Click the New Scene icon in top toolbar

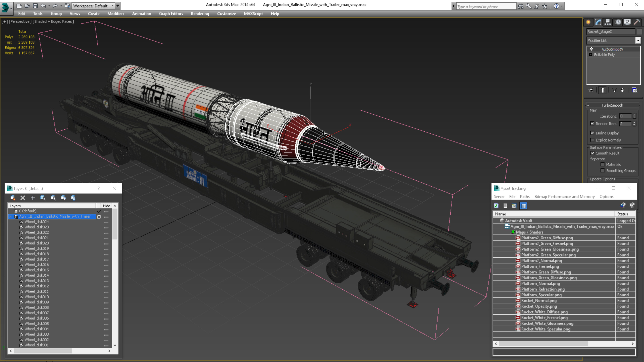click(x=19, y=6)
